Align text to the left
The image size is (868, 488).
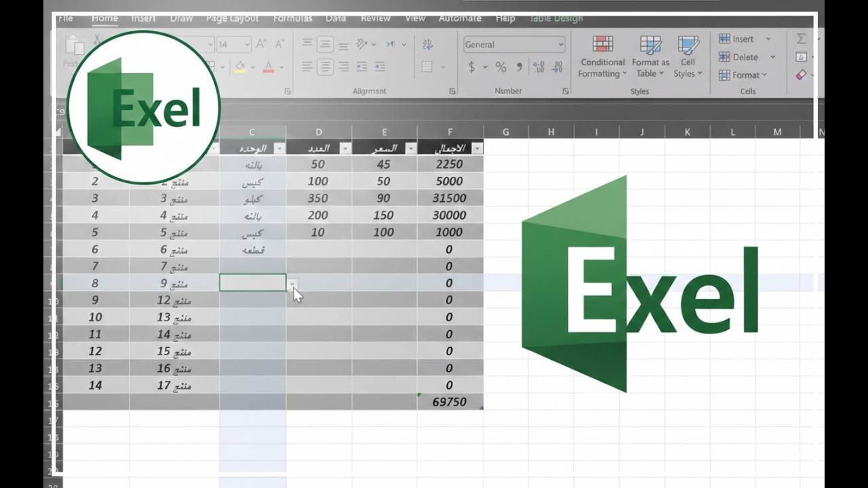coord(308,66)
